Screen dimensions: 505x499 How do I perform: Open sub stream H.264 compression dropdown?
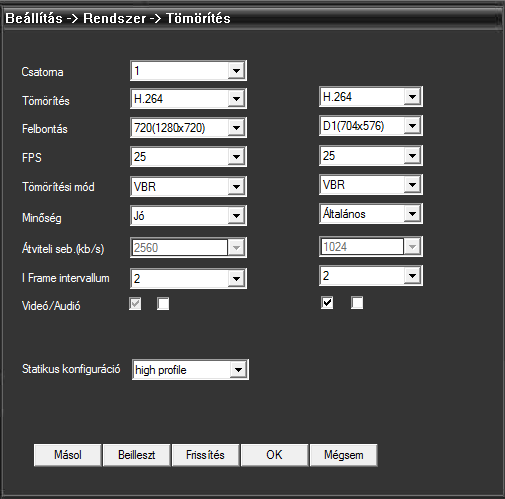371,97
